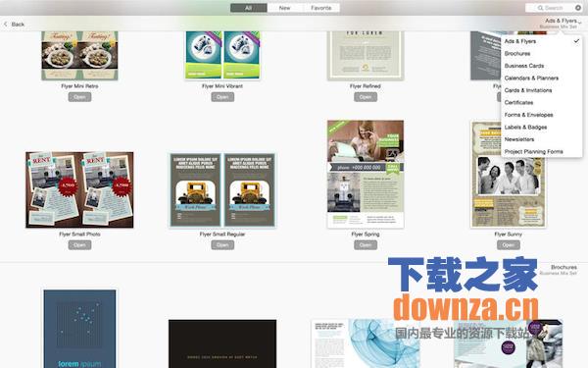Viewport: 588px width, 368px height.
Task: Open the Flyer Small Regular template
Action: pyautogui.click(x=222, y=244)
